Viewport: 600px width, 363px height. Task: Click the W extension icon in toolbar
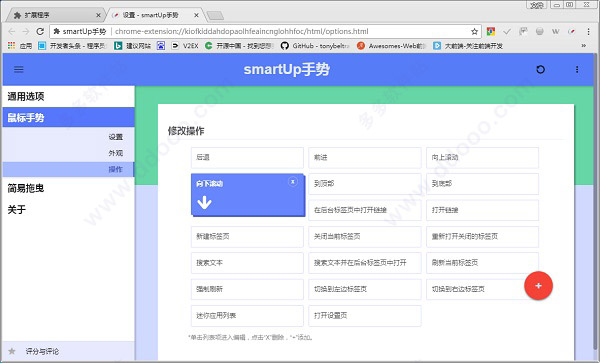click(556, 31)
